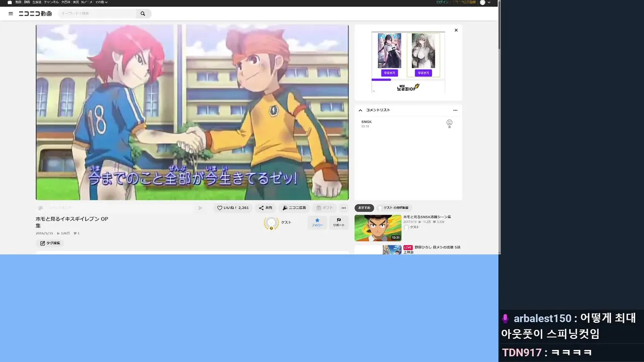Like the video with the いいね！ heart button
The height and width of the screenshot is (362, 644).
233,208
